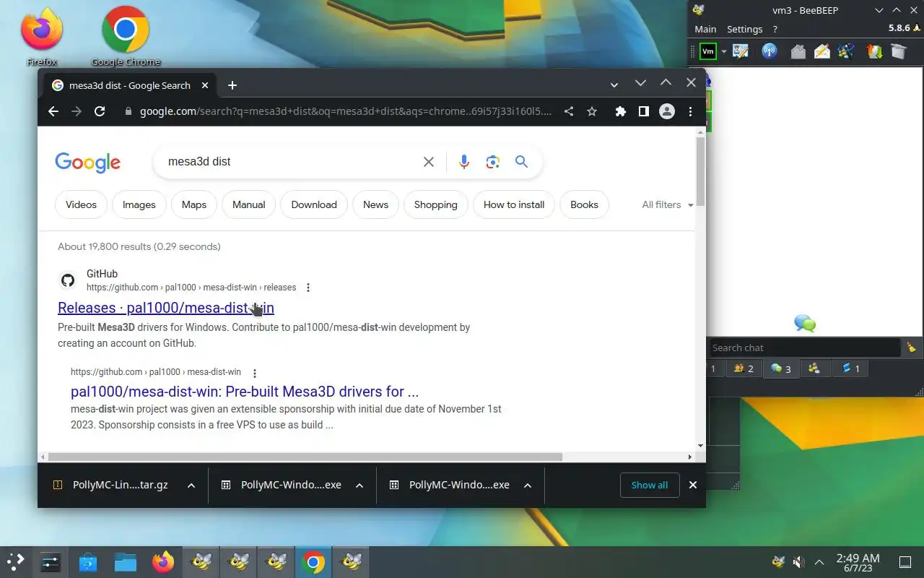
Task: Click the Vm status icon in BeeBEEP
Action: point(708,51)
